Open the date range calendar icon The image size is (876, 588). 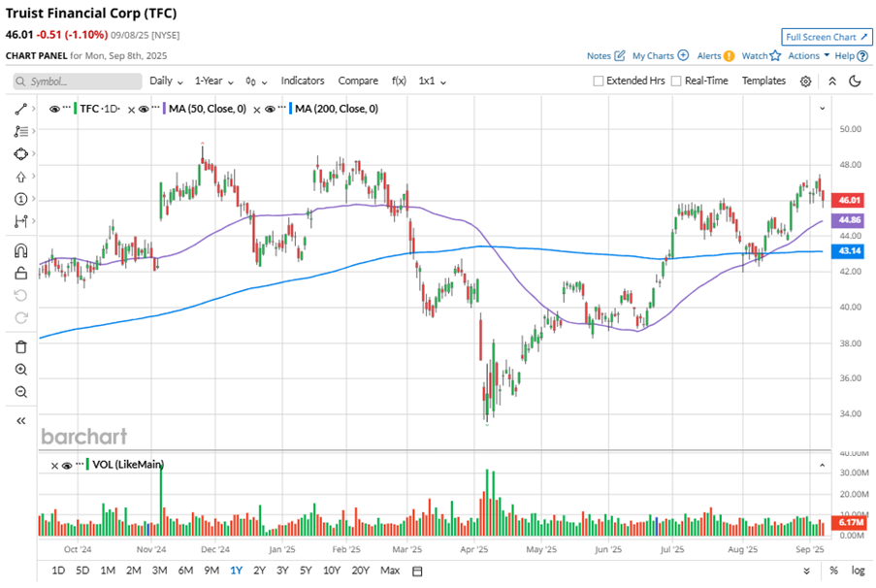click(x=417, y=572)
